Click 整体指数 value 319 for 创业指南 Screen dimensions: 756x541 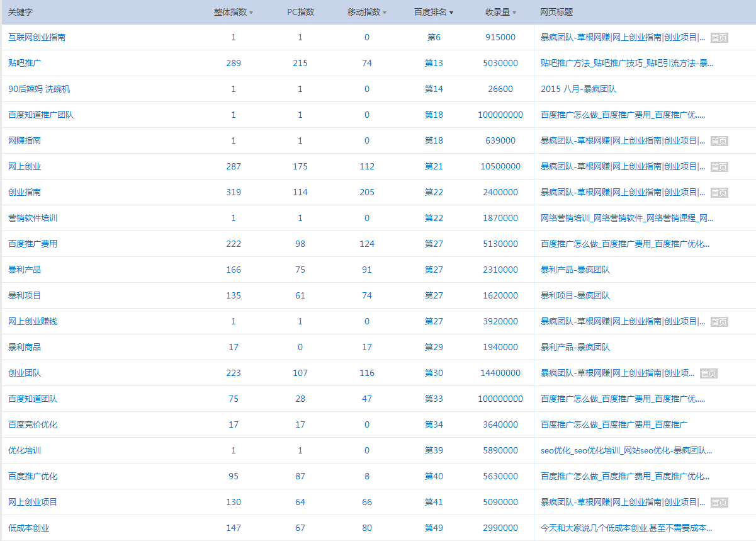pos(234,192)
